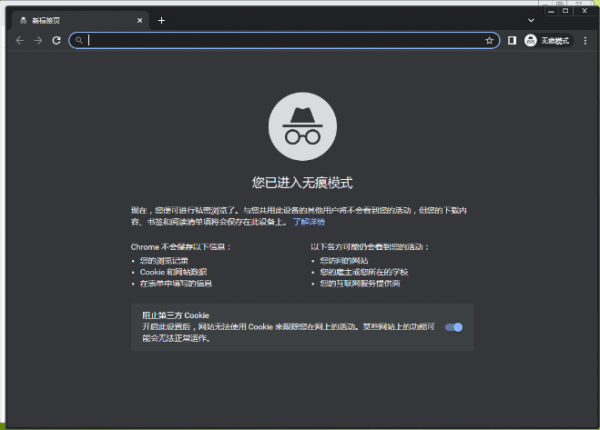Click the 阻止第三方 Cookie title text
Image resolution: width=600 pixels, height=430 pixels.
(176, 316)
